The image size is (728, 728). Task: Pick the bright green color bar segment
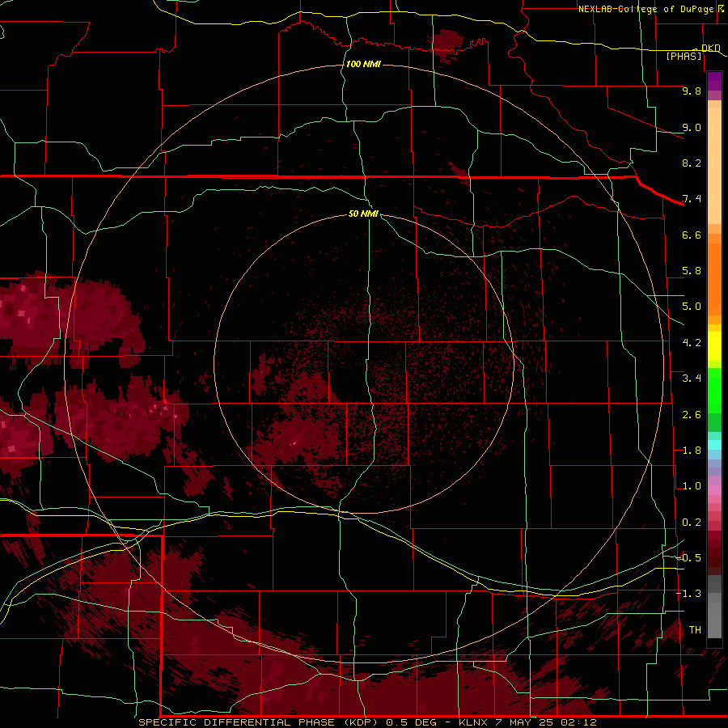714,391
